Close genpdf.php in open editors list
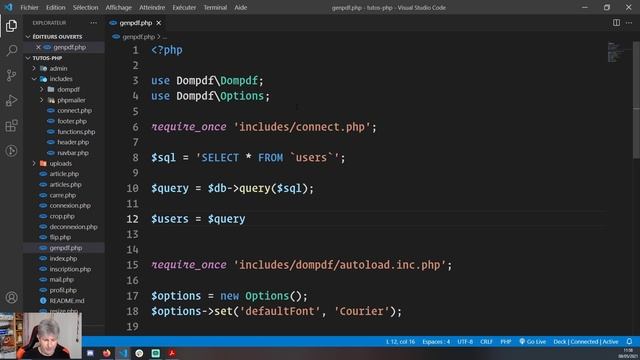Image resolution: width=640 pixels, height=360 pixels. pyautogui.click(x=38, y=47)
